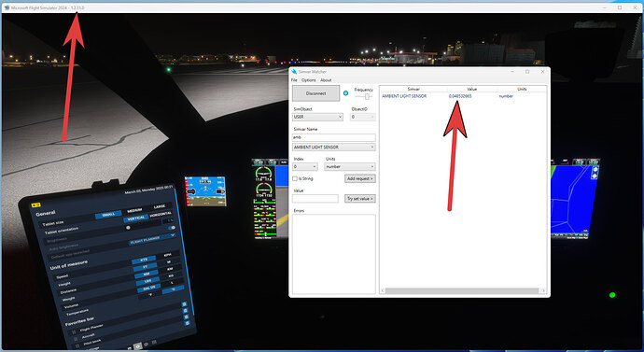
Task: Click the Add request button
Action: point(359,178)
